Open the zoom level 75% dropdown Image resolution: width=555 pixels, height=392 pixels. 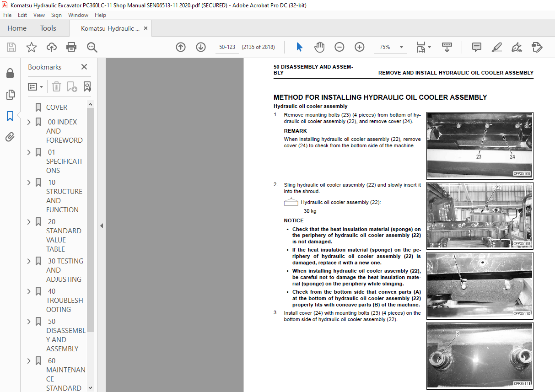(401, 47)
